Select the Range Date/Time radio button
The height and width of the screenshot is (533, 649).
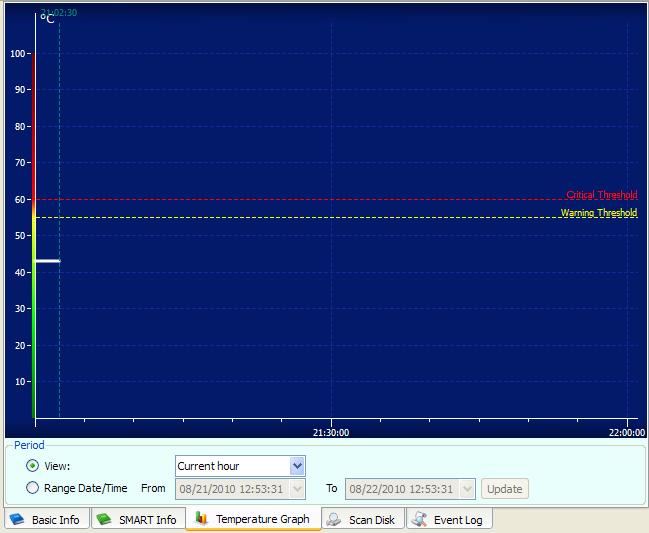(32, 488)
